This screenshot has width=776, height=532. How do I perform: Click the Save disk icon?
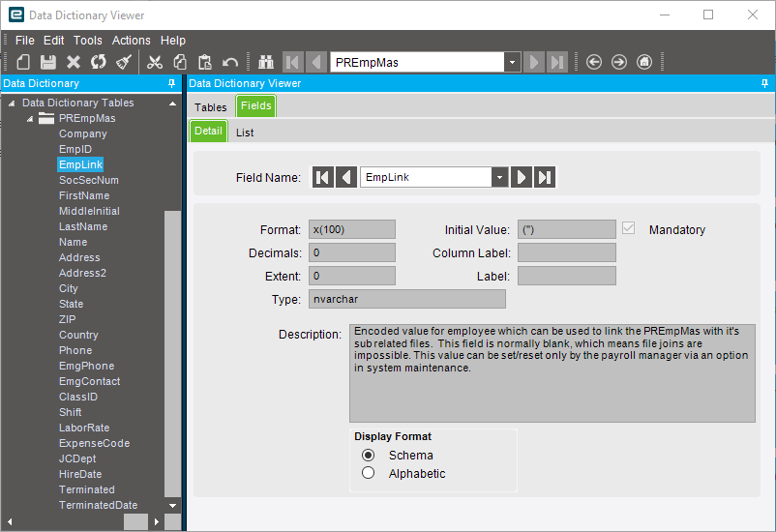(48, 62)
